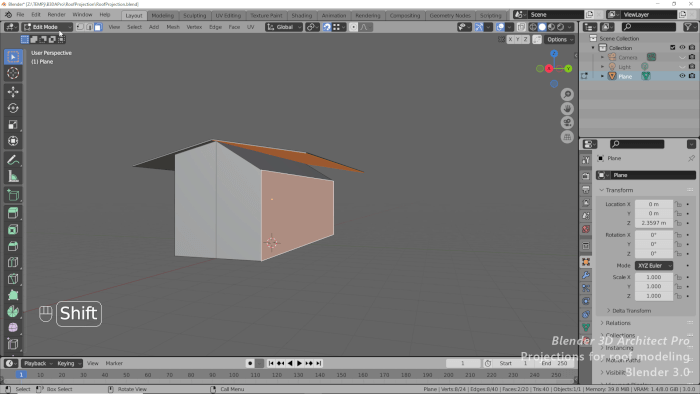Screen dimensions: 700x394
Task: Open the XYZ Euler rotation mode dropdown
Action: pyautogui.click(x=654, y=265)
